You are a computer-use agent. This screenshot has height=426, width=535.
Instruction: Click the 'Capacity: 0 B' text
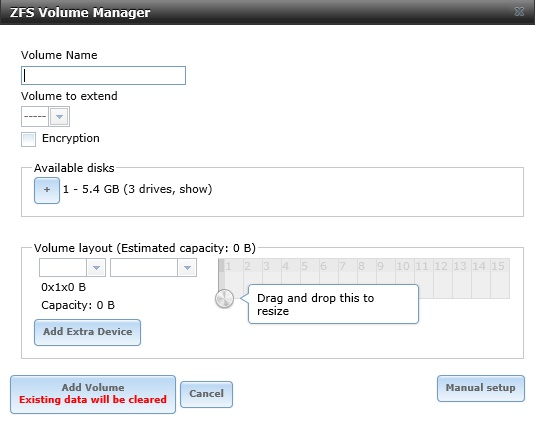(78, 305)
